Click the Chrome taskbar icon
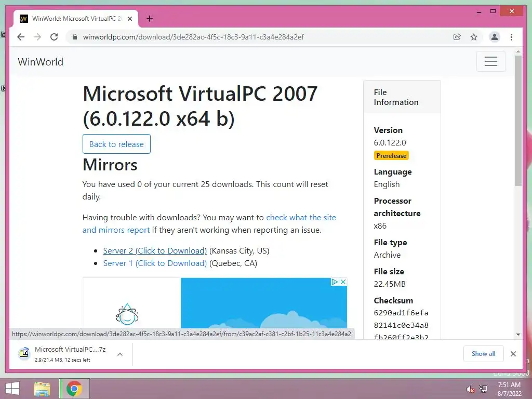Image resolution: width=532 pixels, height=399 pixels. (x=74, y=389)
